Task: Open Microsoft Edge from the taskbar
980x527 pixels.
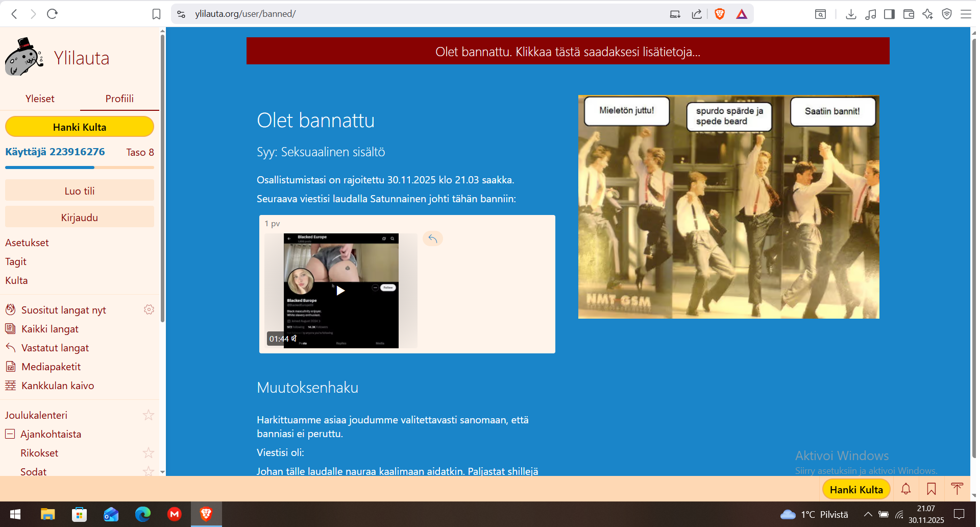Action: pyautogui.click(x=143, y=514)
